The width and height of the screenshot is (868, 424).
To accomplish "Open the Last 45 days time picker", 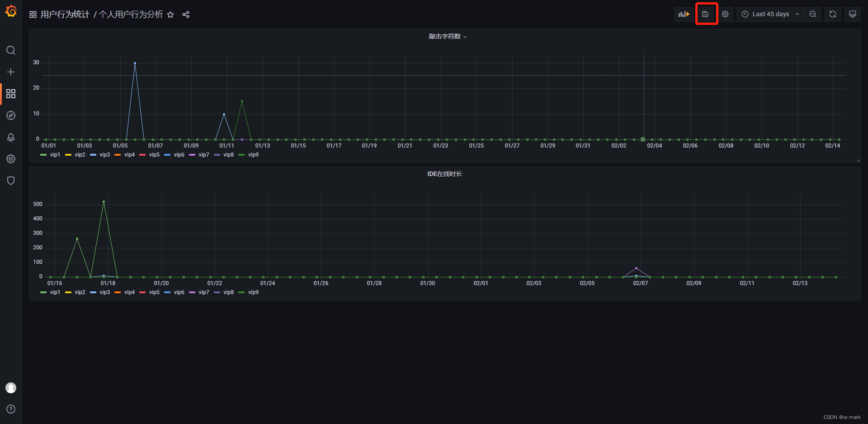I will [770, 14].
